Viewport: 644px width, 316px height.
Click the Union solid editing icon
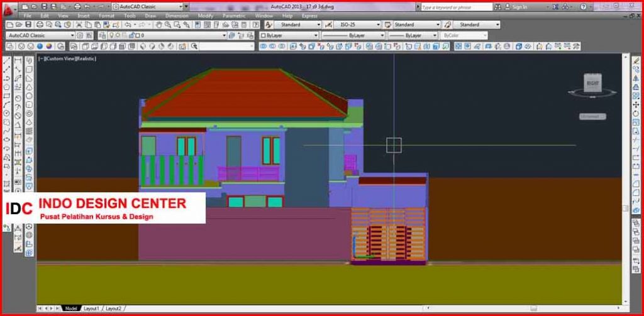[264, 46]
